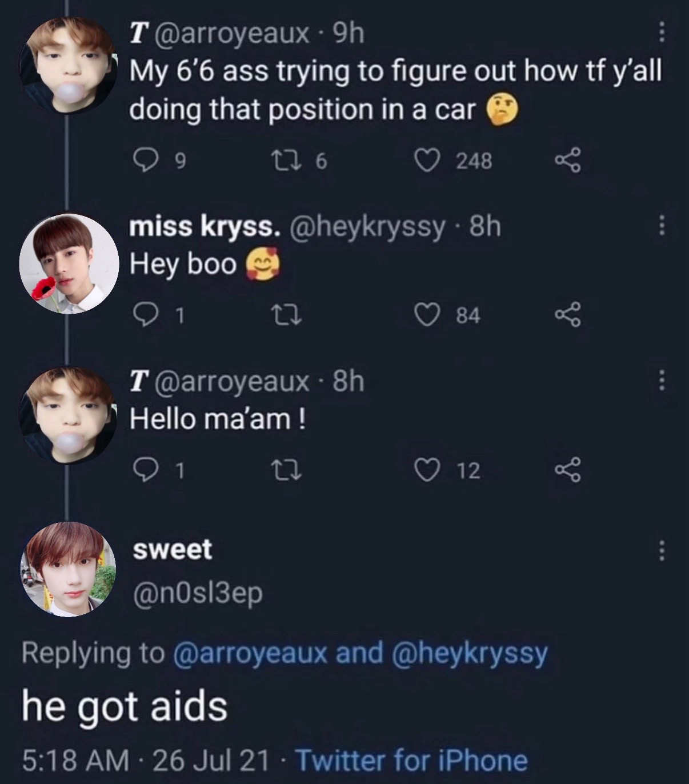Open the @arroyeaux mention in reply line

pyautogui.click(x=250, y=653)
